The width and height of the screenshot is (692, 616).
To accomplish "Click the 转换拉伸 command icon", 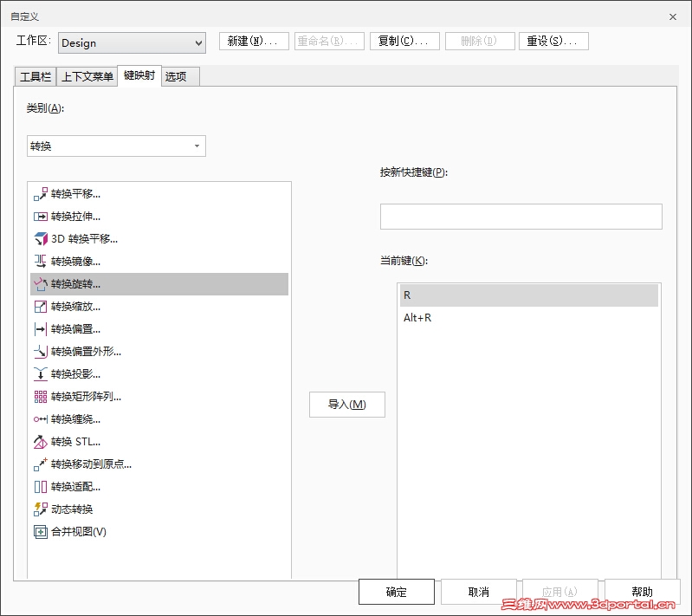I will click(40, 217).
